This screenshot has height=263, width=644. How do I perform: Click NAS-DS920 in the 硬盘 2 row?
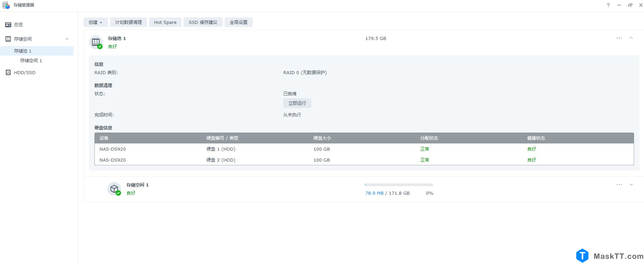click(x=113, y=160)
